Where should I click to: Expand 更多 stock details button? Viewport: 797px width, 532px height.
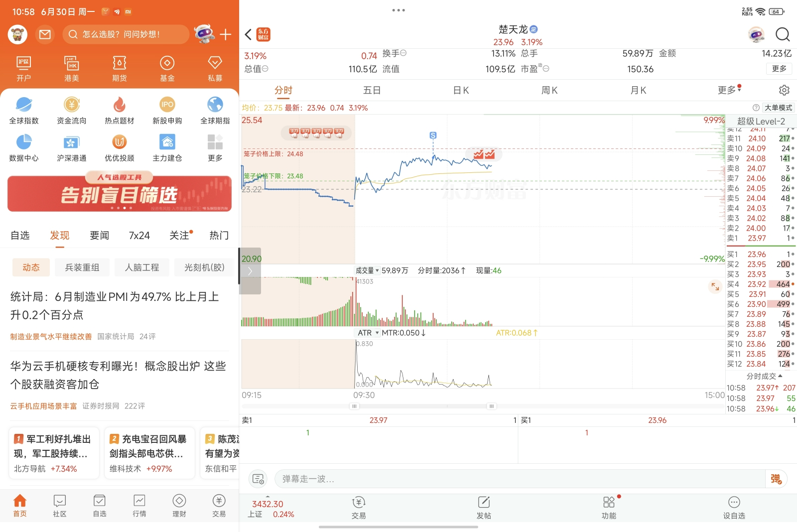[x=779, y=69]
